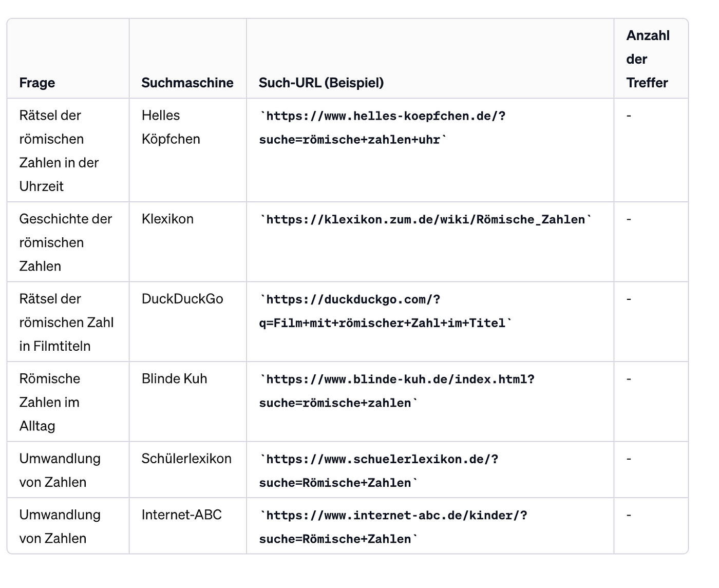719x588 pixels.
Task: Select the Internet-ABC search engine cell
Action: (181, 515)
